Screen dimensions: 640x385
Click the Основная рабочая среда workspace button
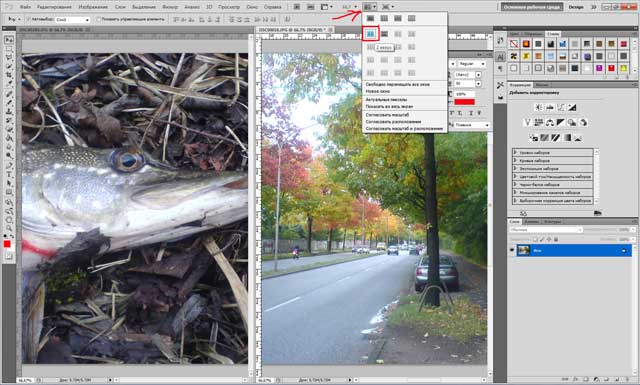tap(532, 7)
